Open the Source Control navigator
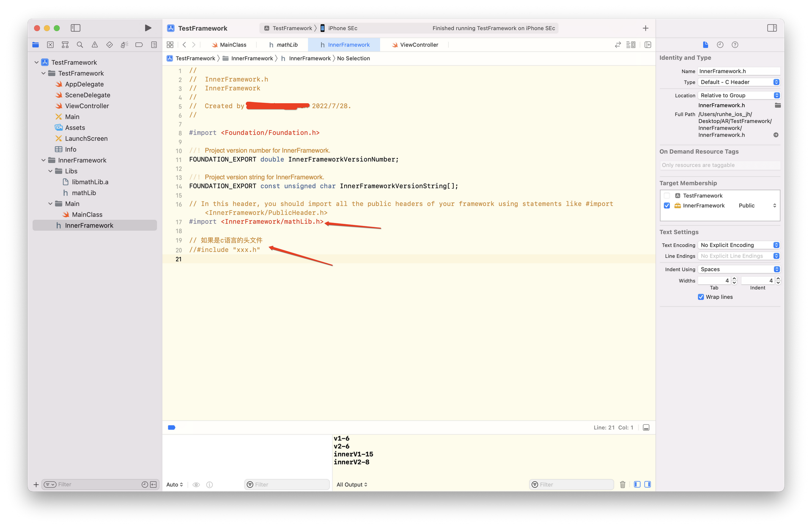Image resolution: width=812 pixels, height=528 pixels. [50, 45]
